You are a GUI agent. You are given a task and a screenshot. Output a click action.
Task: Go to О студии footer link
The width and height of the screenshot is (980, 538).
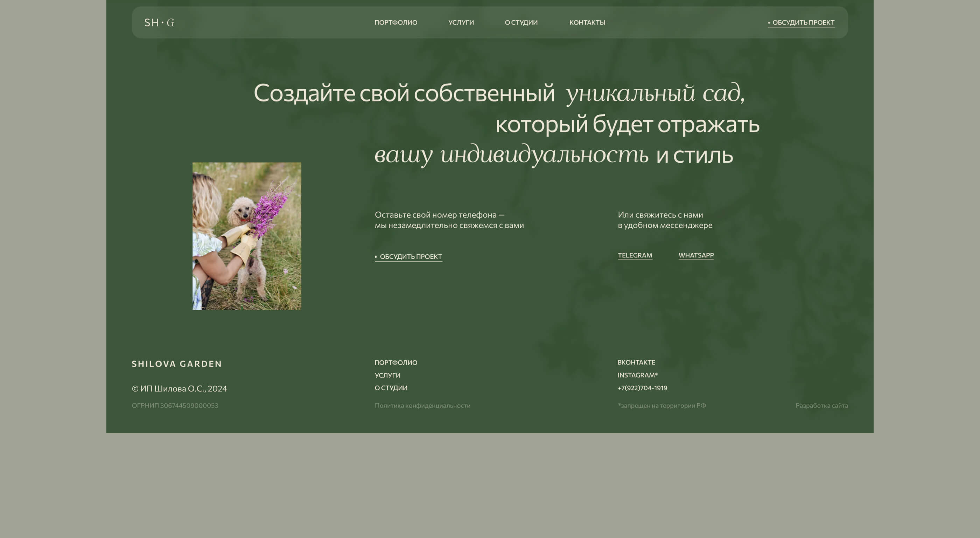(x=391, y=388)
